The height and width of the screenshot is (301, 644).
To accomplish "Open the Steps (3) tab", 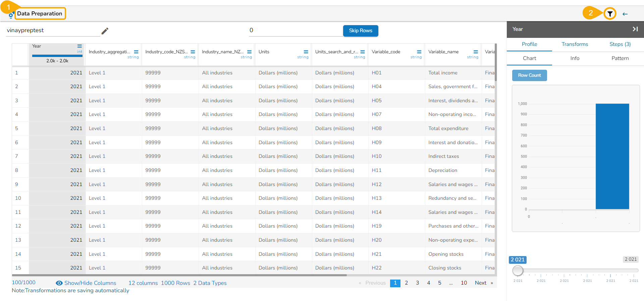I will coord(620,44).
